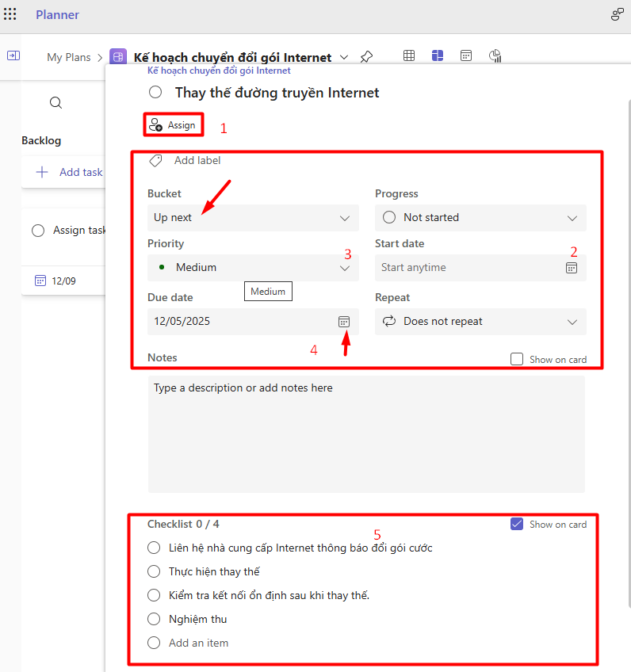The image size is (631, 672).
Task: Open the Start date calendar picker
Action: (x=571, y=268)
